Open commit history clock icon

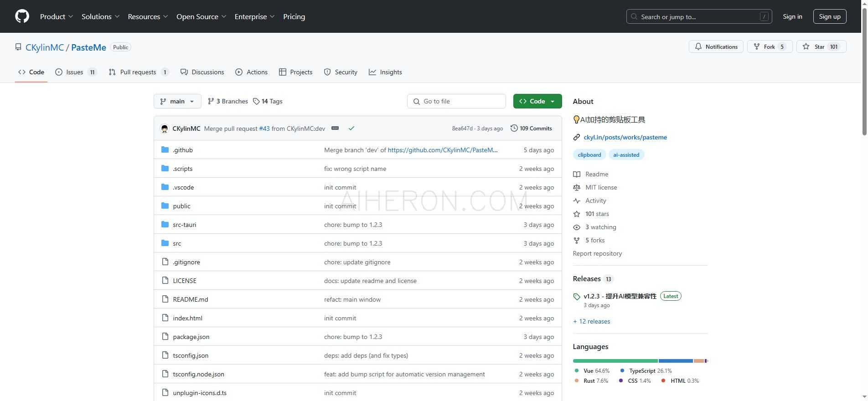click(x=514, y=129)
